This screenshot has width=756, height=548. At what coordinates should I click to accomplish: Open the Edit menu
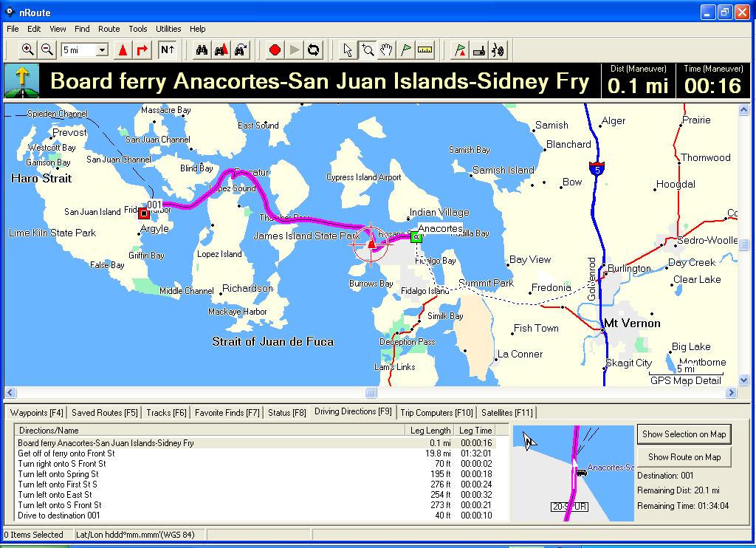(x=34, y=29)
